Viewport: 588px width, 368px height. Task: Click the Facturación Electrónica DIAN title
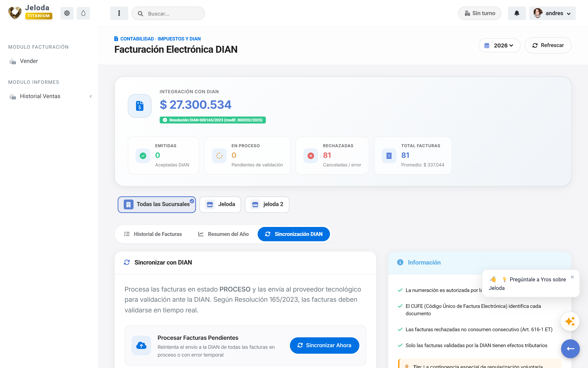tap(176, 49)
